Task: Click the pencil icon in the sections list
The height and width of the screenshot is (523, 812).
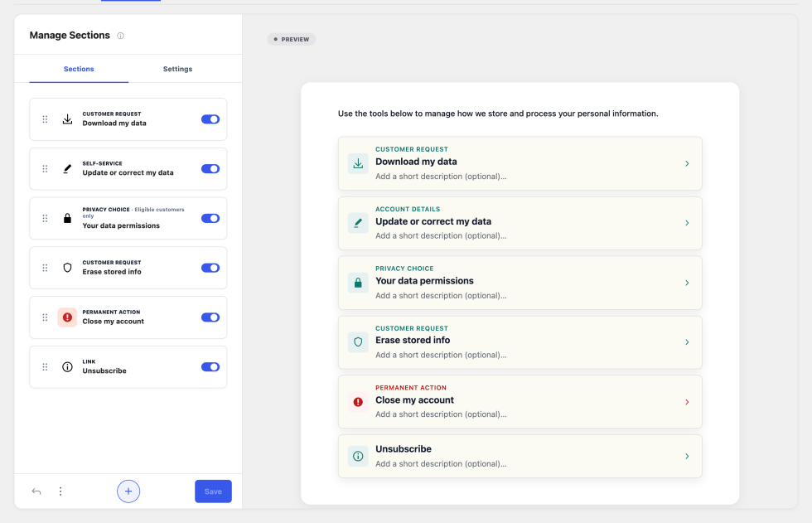Action: point(67,169)
